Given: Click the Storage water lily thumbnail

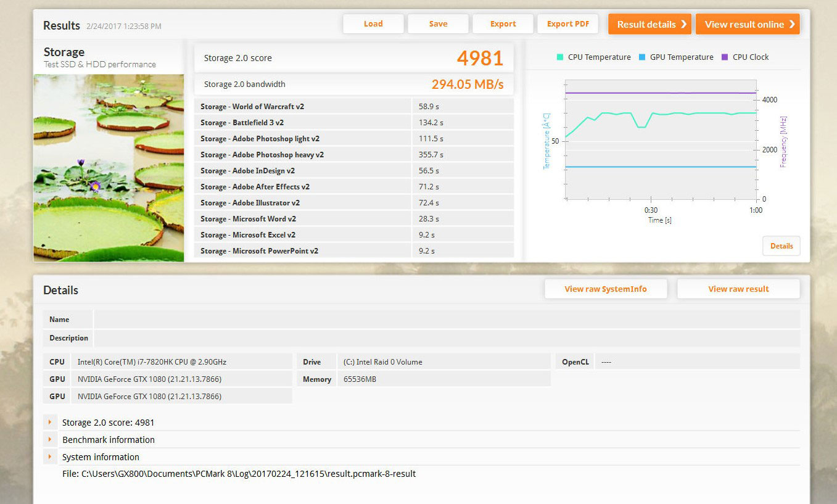Looking at the screenshot, I should point(109,168).
